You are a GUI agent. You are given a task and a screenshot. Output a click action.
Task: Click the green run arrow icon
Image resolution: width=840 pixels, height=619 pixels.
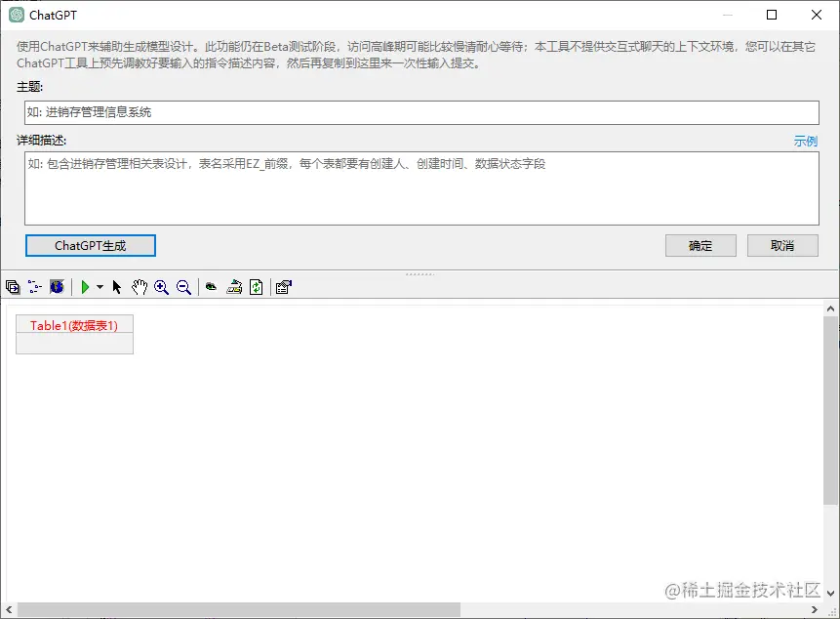[85, 287]
